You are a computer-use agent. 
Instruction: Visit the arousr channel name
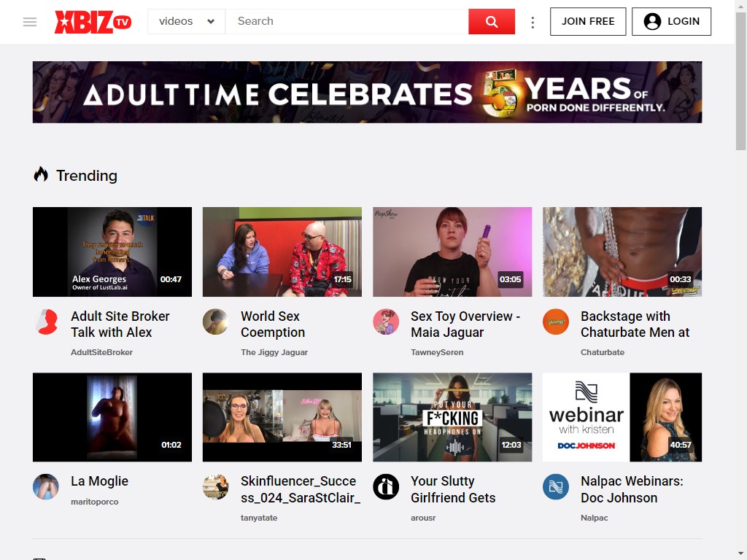[x=423, y=518]
